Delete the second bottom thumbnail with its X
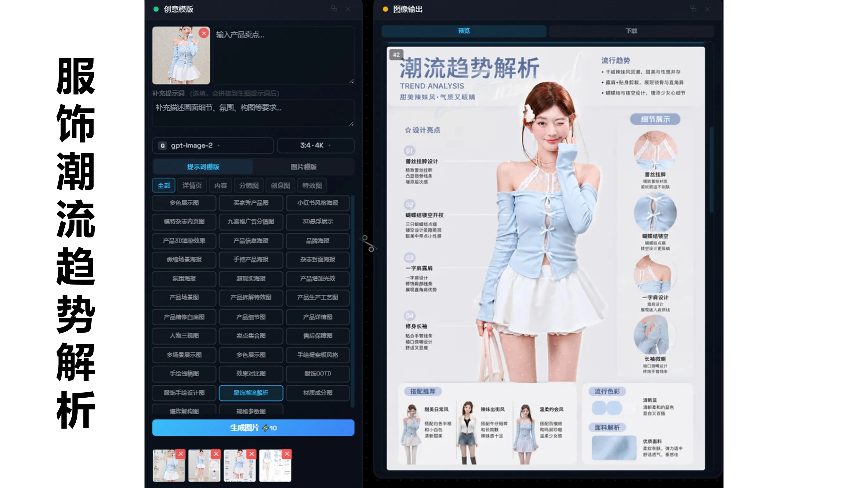Screen dimensions: 868x488 (x=216, y=454)
